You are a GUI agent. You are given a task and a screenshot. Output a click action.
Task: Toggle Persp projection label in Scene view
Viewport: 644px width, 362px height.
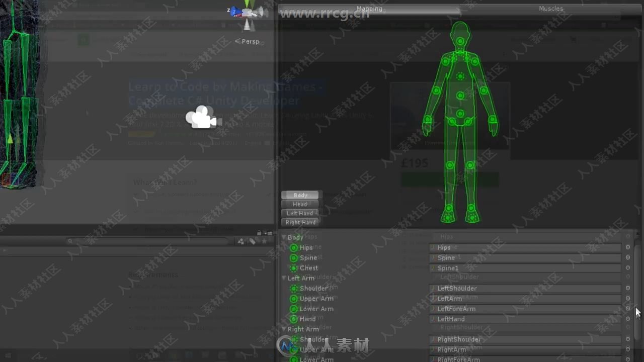point(247,41)
